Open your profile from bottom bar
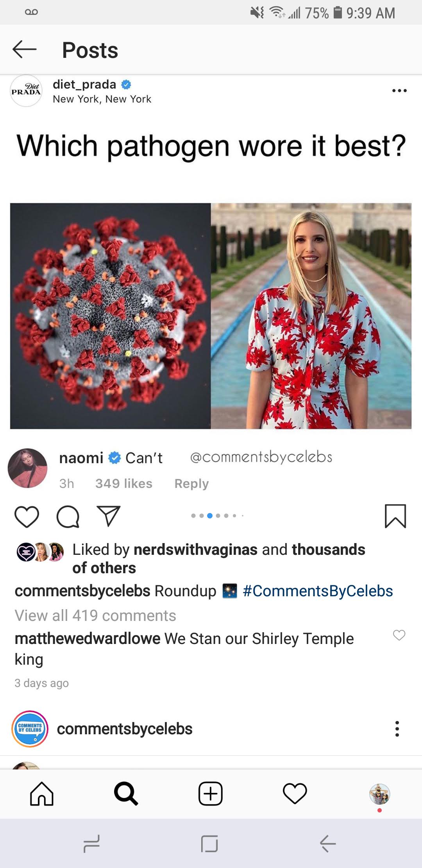The image size is (422, 868). click(379, 794)
